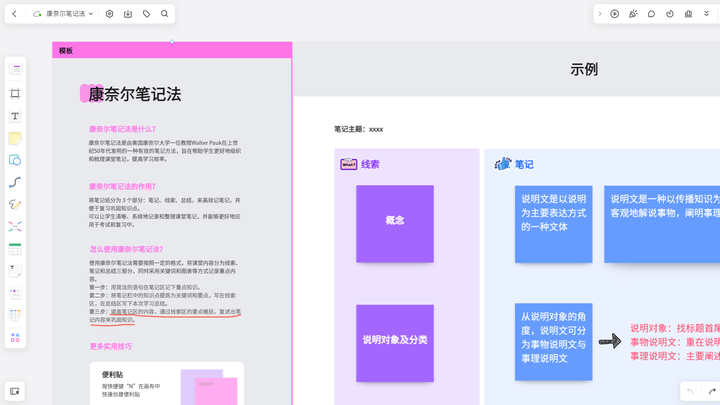Click heading 康奈尔笔记法是什么?
Viewport: 720px width, 405px height.
tap(122, 129)
